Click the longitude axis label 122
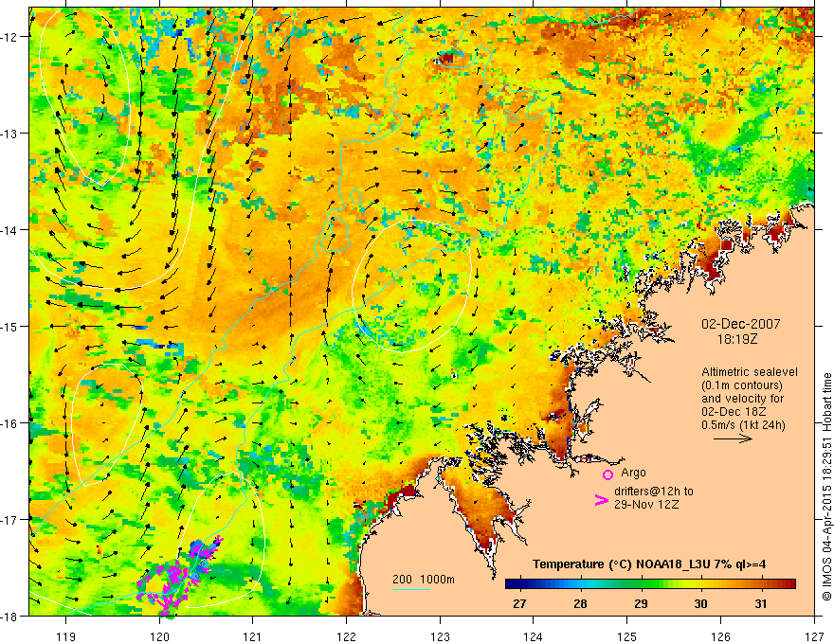 pos(346,636)
